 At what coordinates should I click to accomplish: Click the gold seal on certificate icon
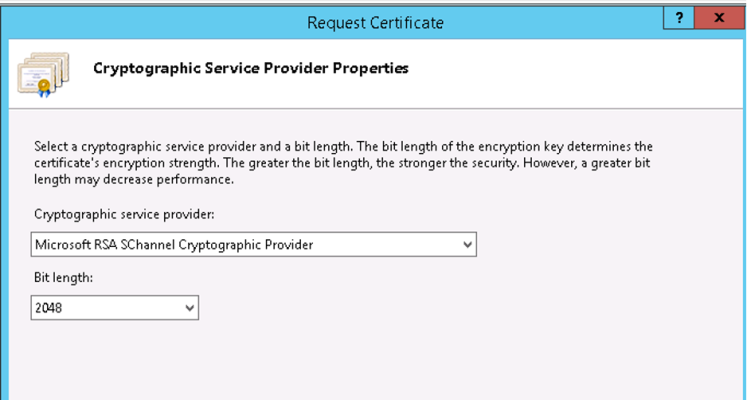44,86
